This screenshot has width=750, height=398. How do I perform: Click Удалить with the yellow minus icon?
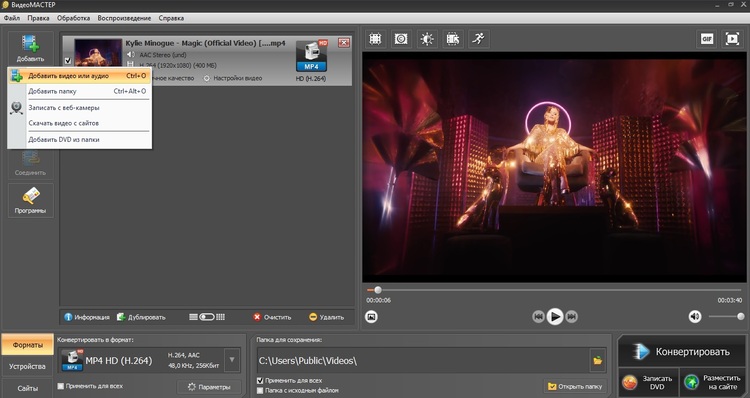point(326,317)
